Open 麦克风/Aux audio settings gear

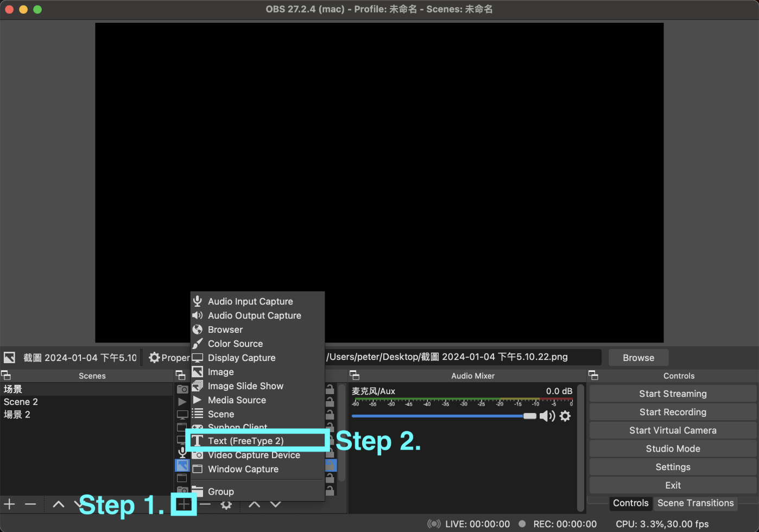(x=565, y=416)
